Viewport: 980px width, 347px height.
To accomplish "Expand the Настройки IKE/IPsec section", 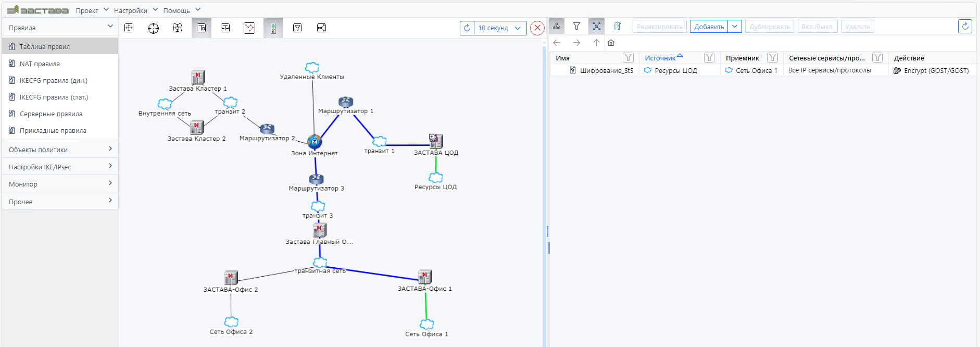I will [x=60, y=167].
